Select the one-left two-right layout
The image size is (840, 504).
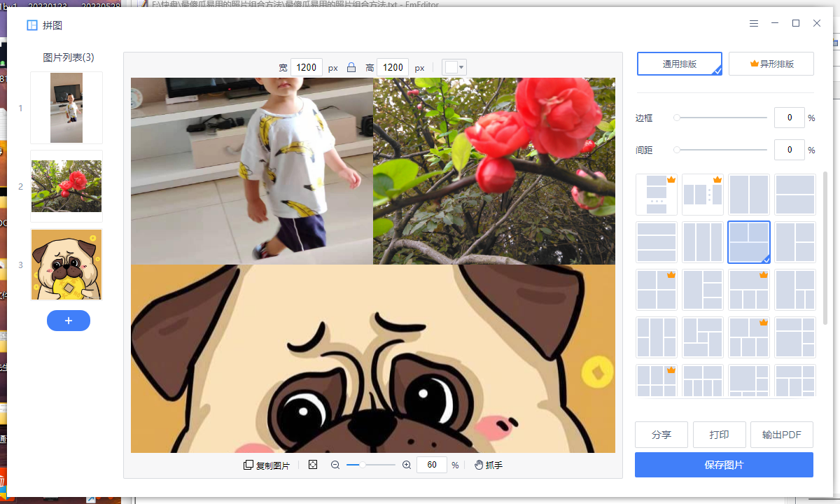(x=795, y=242)
